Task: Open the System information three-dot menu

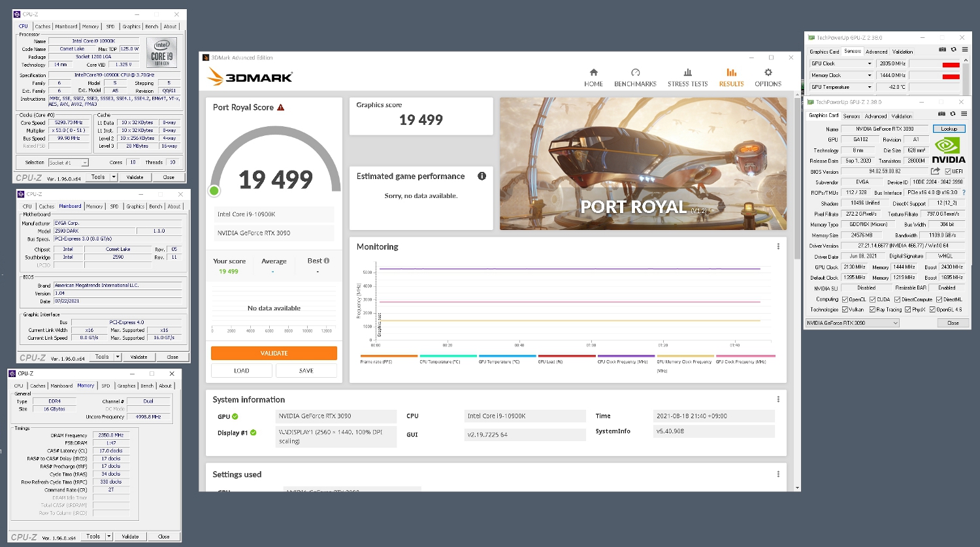Action: pyautogui.click(x=778, y=399)
